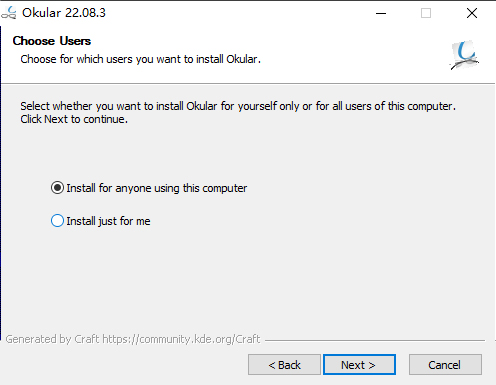Click the 'Install for anyone using this computer' label
The height and width of the screenshot is (385, 496).
click(x=157, y=188)
